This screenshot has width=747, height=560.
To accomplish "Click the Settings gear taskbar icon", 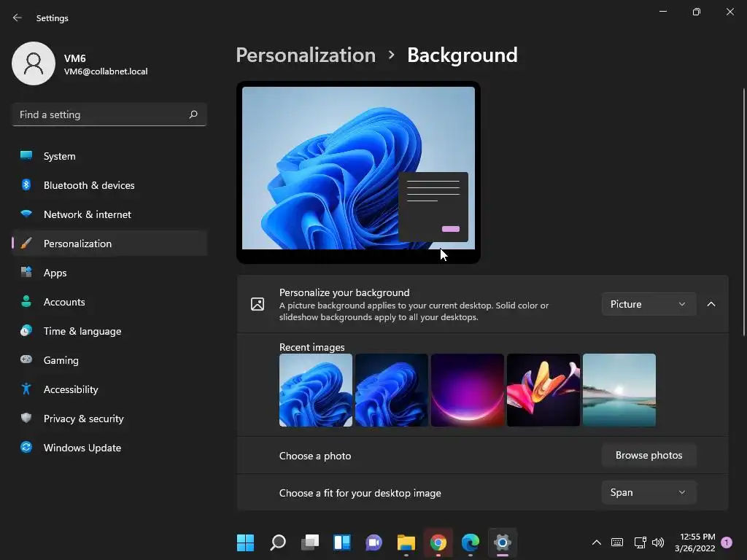I will click(x=503, y=542).
